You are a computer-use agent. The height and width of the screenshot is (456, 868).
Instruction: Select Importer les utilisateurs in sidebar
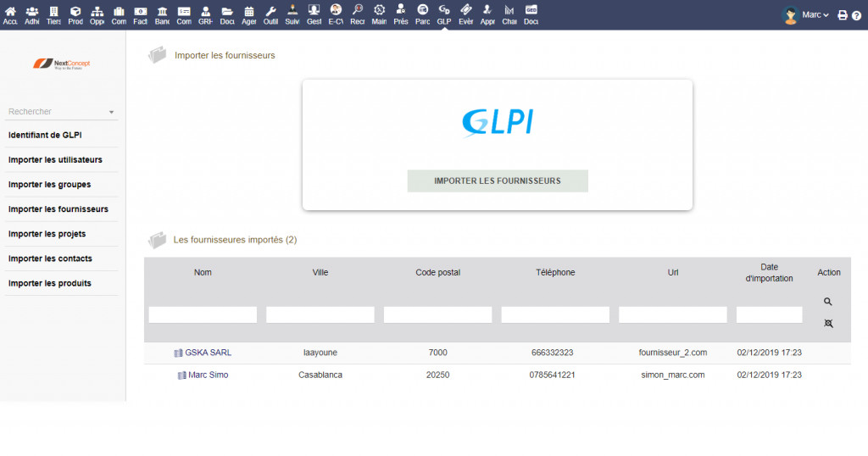[55, 160]
